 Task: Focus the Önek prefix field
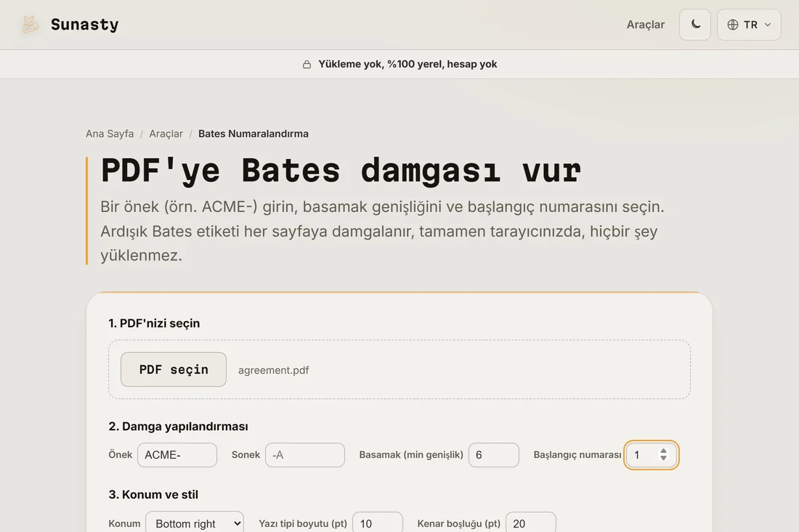pos(177,454)
